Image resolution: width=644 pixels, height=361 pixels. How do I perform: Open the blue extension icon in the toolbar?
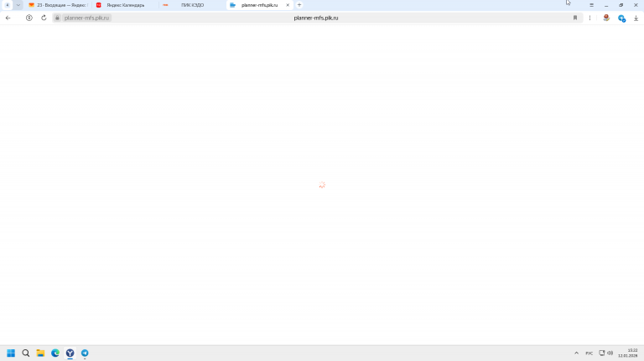[x=621, y=18]
